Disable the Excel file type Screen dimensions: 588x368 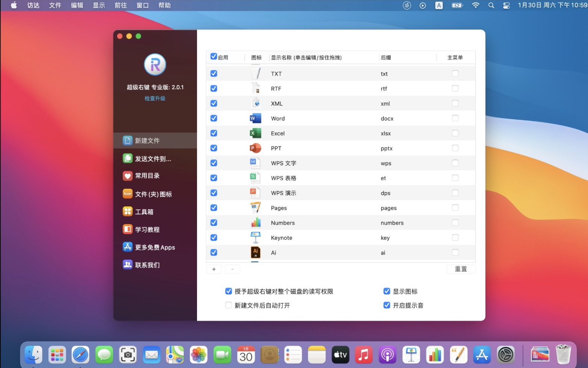(x=214, y=133)
